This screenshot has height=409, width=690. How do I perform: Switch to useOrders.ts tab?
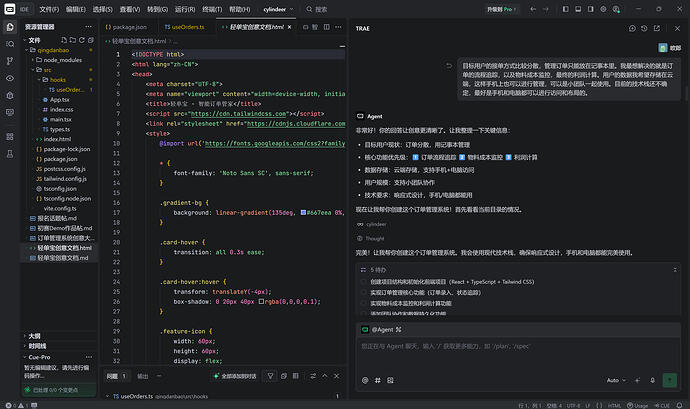coord(185,27)
